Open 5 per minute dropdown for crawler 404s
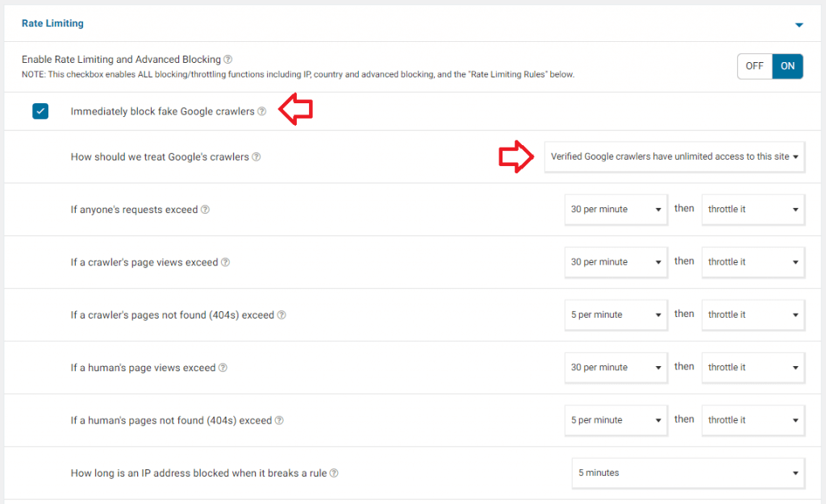The width and height of the screenshot is (826, 504). pos(615,314)
